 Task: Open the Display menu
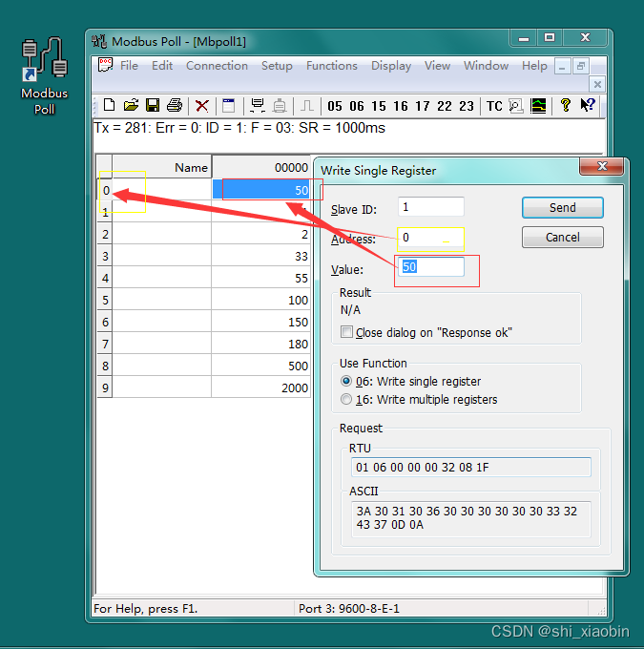click(x=391, y=66)
